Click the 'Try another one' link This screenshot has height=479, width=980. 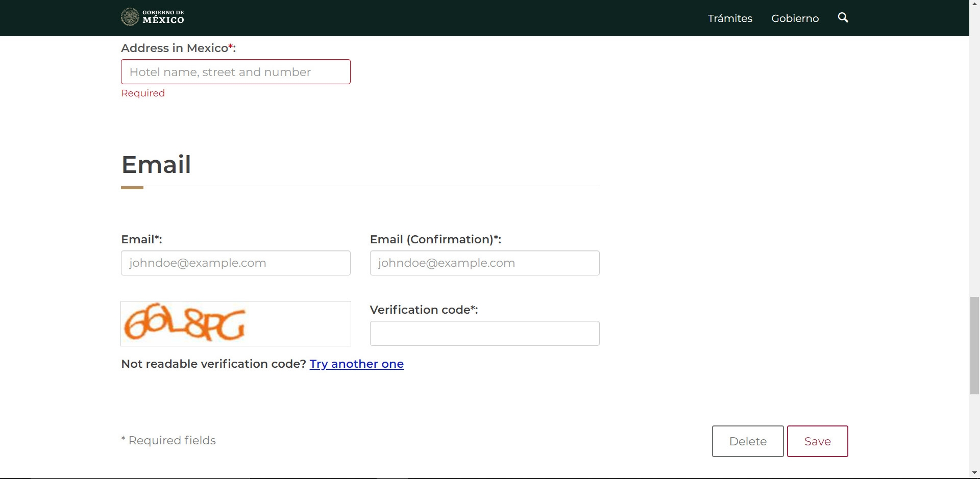click(x=356, y=364)
